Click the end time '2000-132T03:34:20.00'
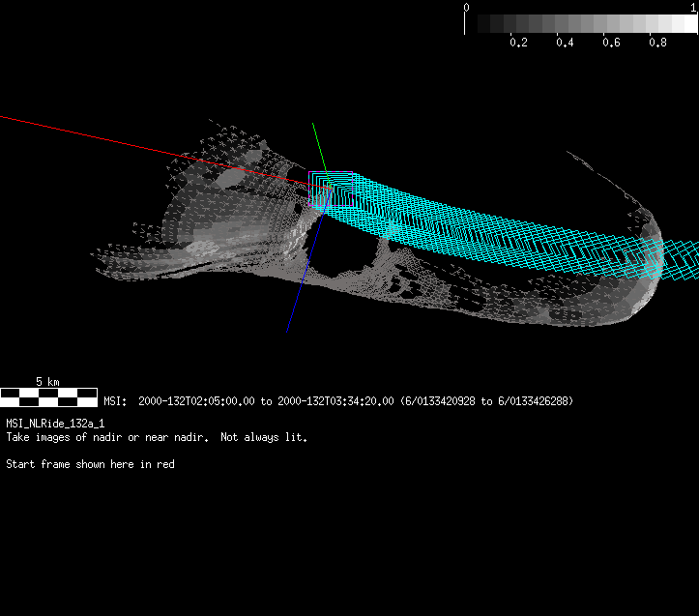 point(335,401)
